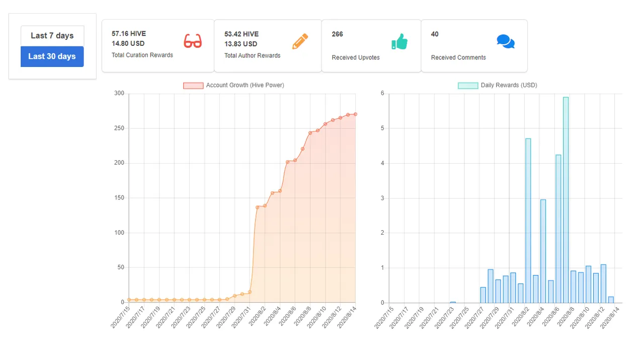The width and height of the screenshot is (644, 351).
Task: Select the Last 7 days tab
Action: [x=52, y=36]
